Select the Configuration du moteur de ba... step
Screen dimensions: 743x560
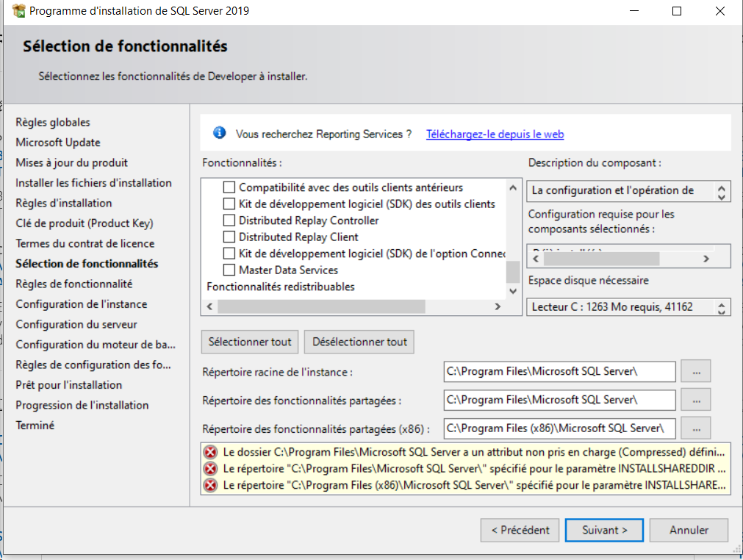click(96, 345)
